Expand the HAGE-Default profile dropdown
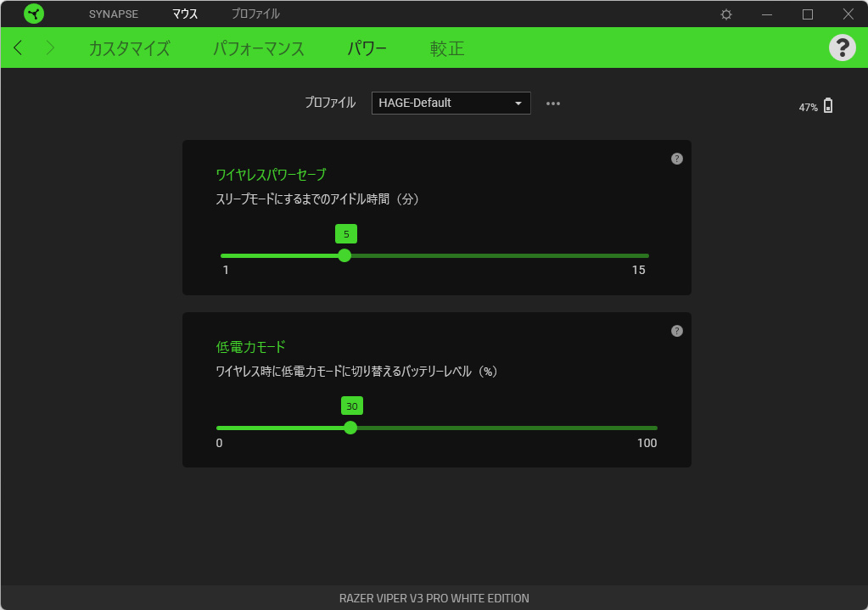 (x=451, y=104)
